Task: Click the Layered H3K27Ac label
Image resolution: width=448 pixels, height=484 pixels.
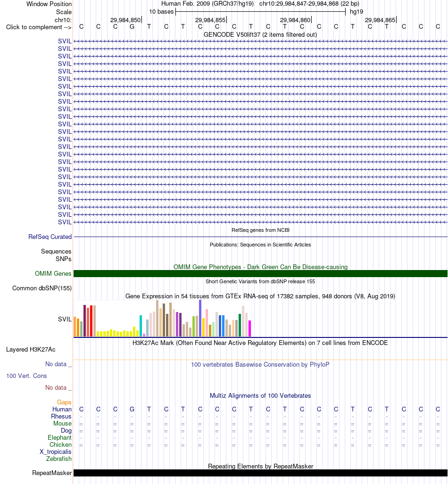Action: [31, 349]
